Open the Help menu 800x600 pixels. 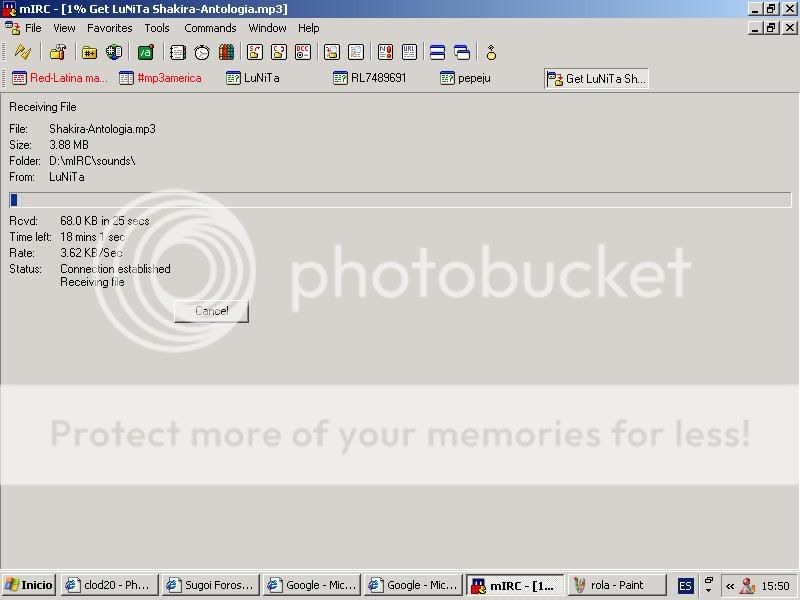(x=309, y=28)
